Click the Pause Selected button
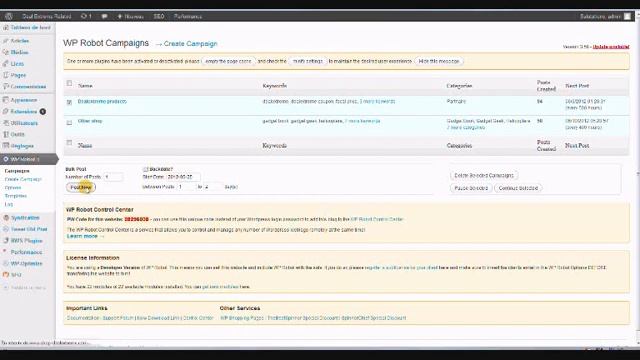 point(471,188)
